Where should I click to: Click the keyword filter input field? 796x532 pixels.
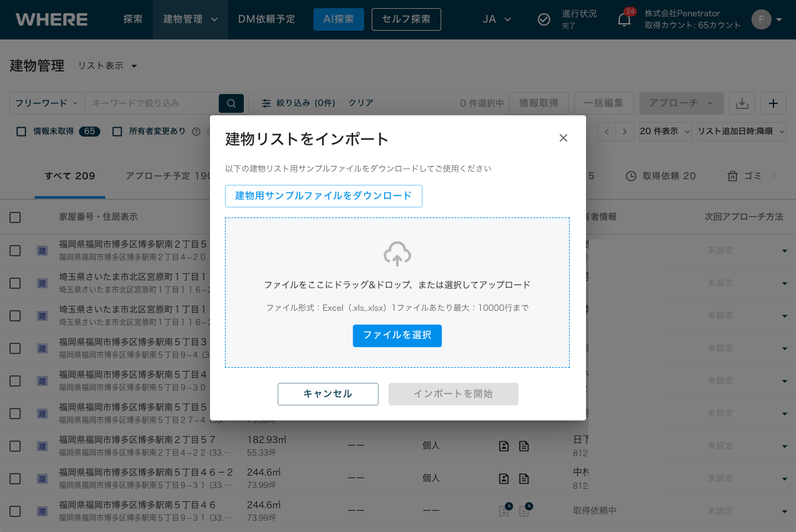pos(152,103)
